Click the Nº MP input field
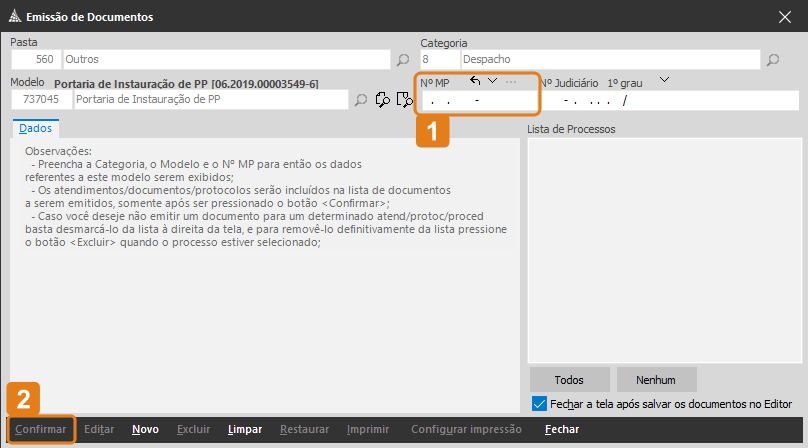The width and height of the screenshot is (808, 448). click(476, 101)
